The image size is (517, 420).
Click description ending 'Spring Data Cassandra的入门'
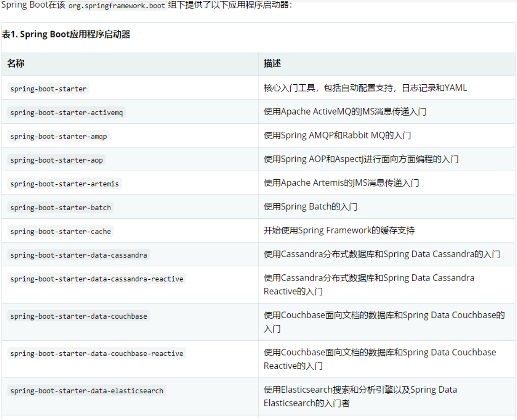click(382, 254)
